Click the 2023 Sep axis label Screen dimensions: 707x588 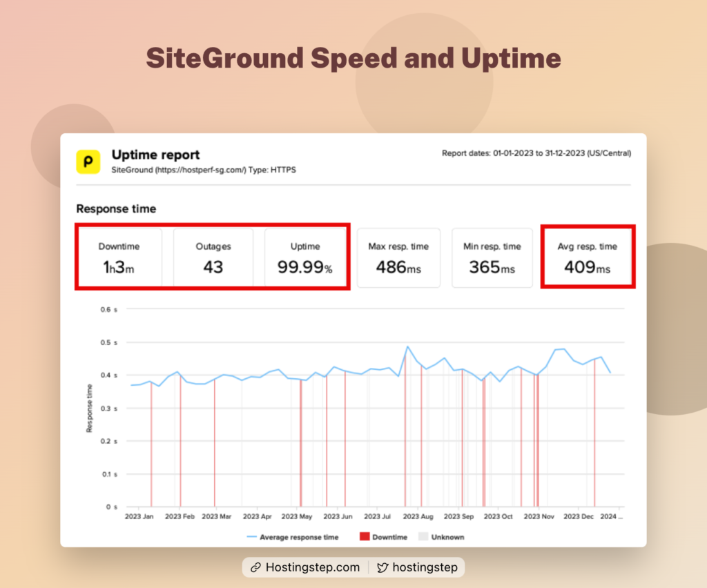[458, 516]
